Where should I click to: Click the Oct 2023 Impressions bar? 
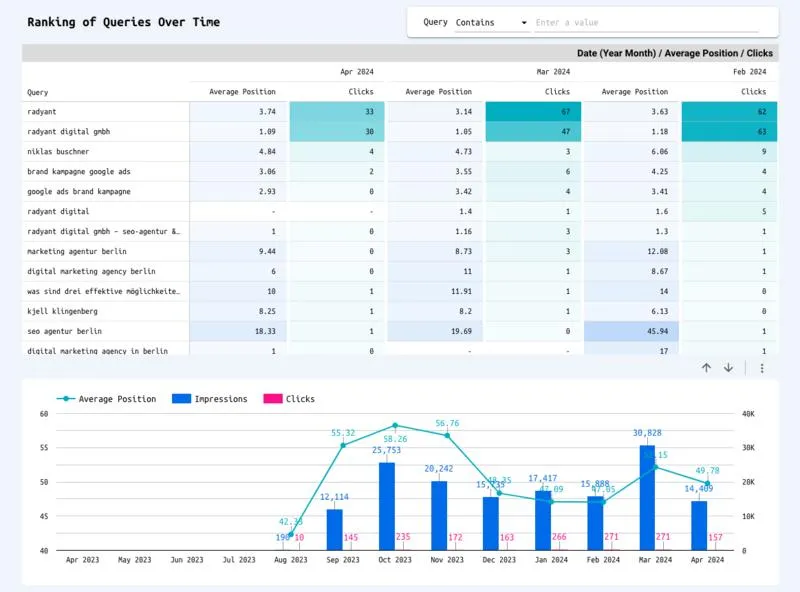pyautogui.click(x=386, y=505)
